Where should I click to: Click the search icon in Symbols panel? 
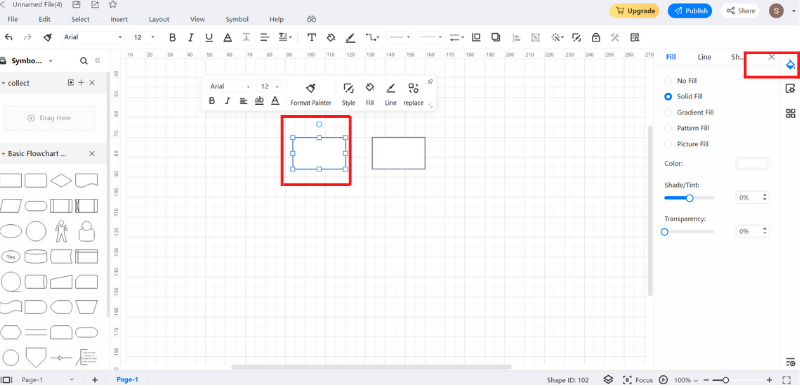[84, 61]
